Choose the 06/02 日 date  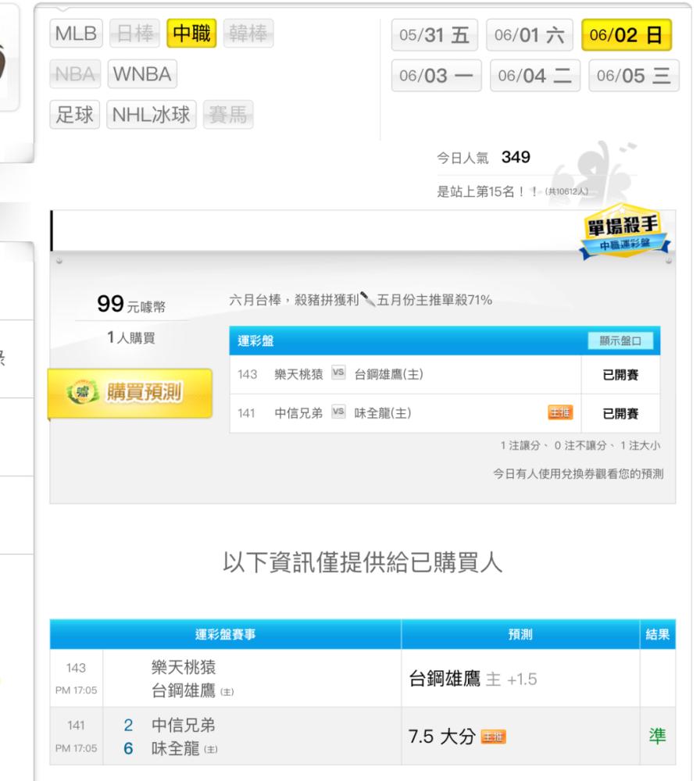[x=627, y=35]
